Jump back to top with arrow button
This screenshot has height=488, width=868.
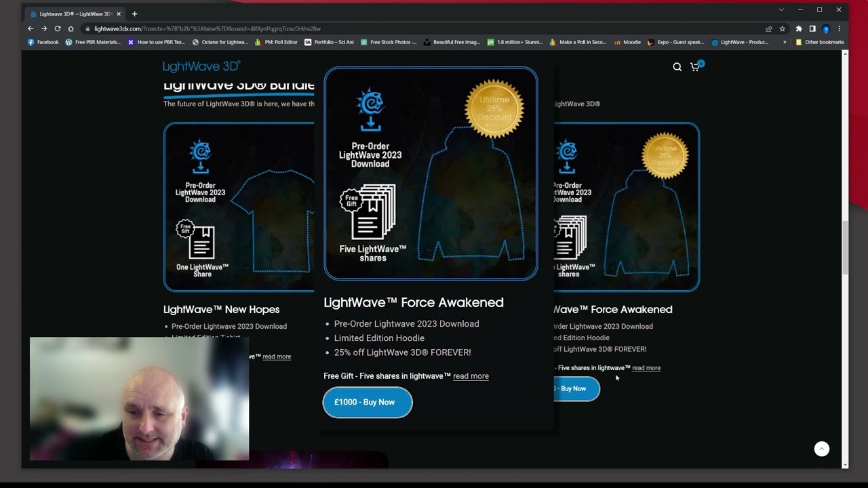pos(821,449)
